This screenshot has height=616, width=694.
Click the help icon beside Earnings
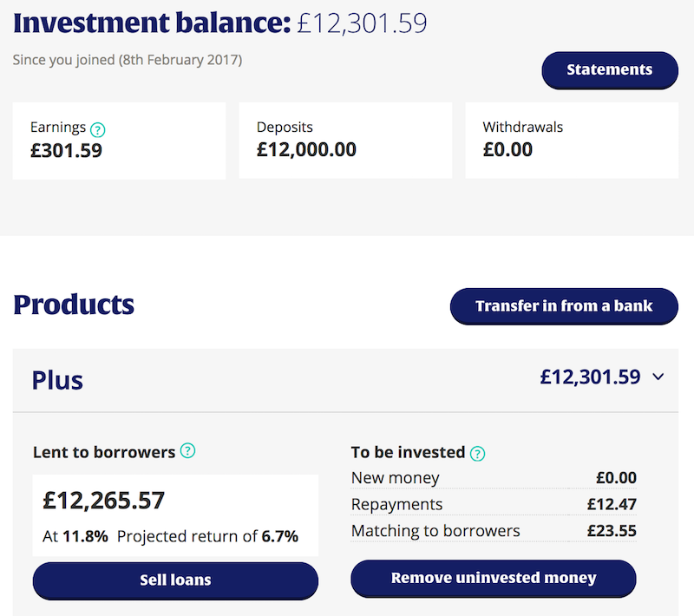98,129
